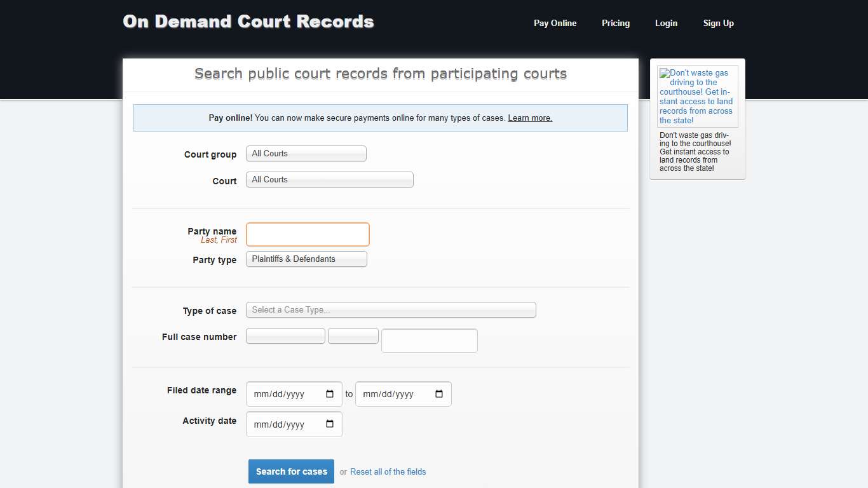Open the Party type dropdown
Screen dimensions: 868x488
306,259
